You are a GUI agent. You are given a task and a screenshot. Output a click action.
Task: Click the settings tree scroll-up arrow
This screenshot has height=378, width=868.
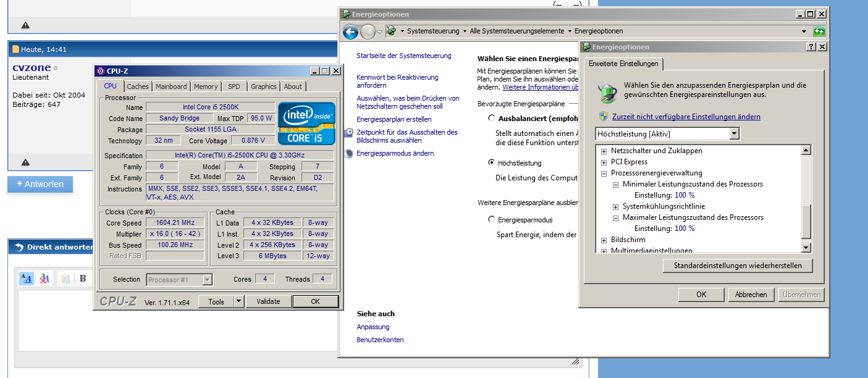[x=806, y=150]
